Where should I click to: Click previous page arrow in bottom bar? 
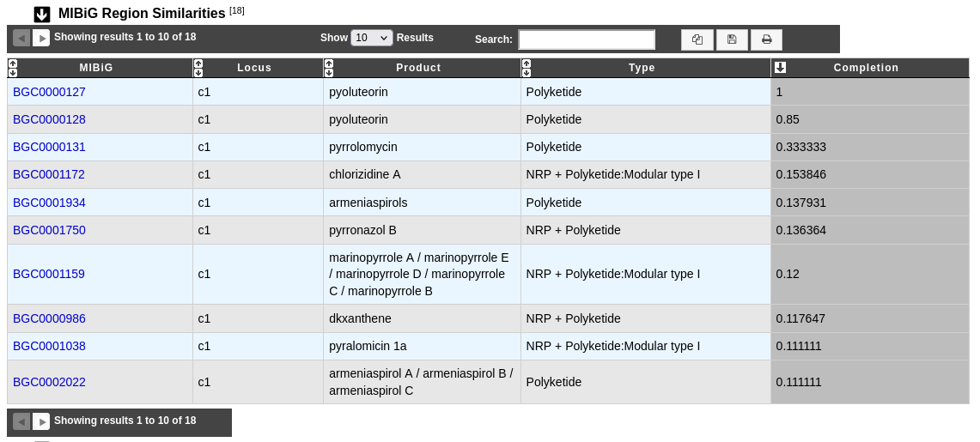coord(21,421)
